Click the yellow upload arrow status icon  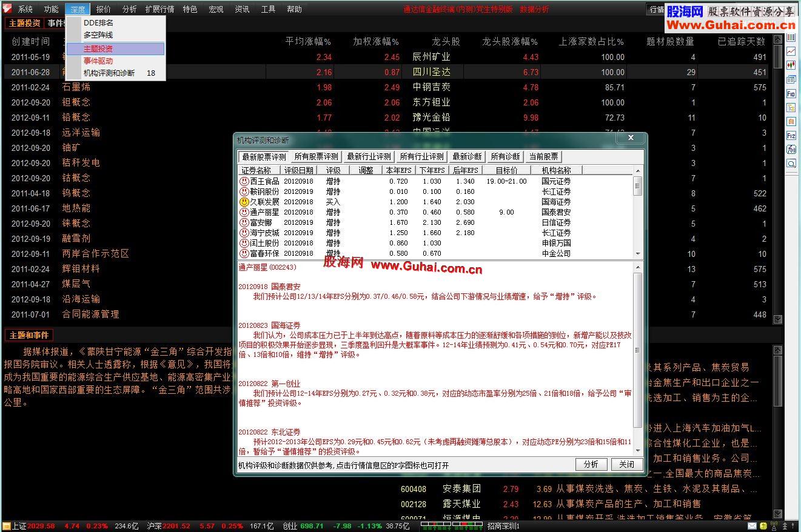pos(763,526)
